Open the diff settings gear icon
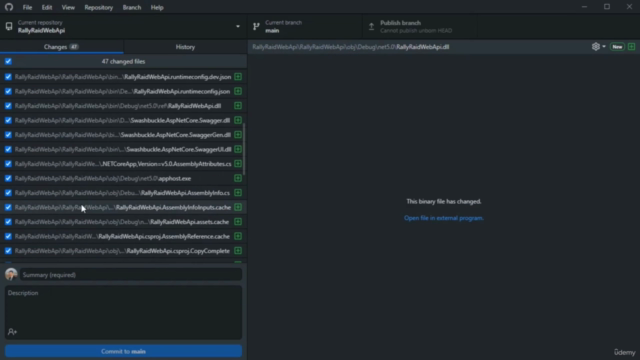The width and height of the screenshot is (640, 360). click(x=596, y=47)
